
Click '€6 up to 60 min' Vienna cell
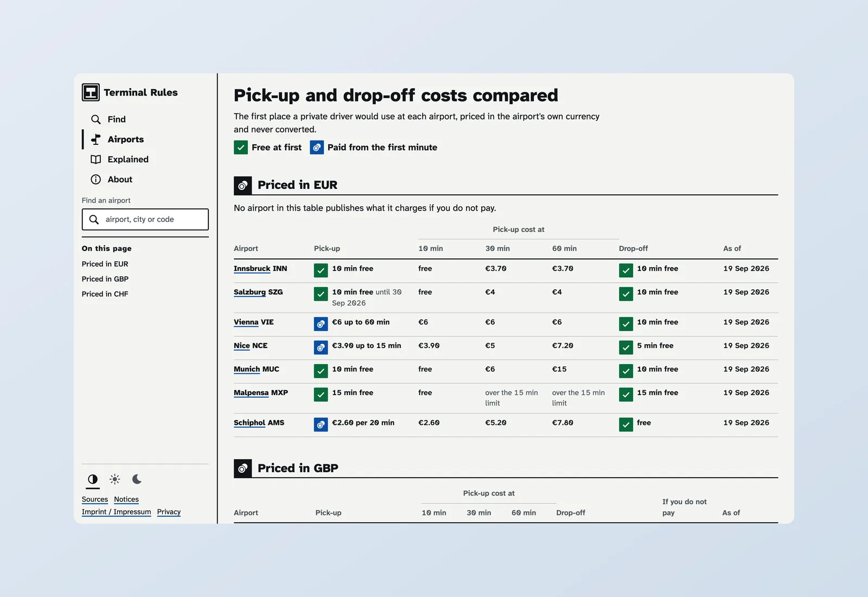point(361,322)
